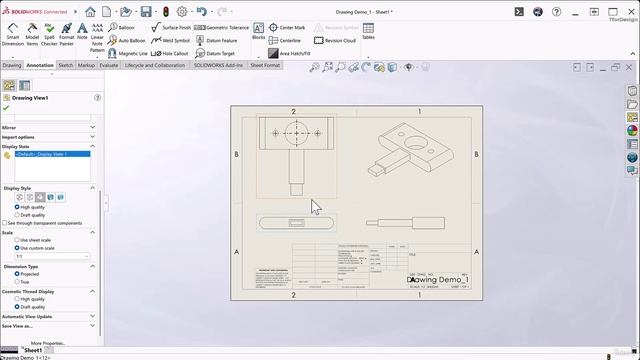This screenshot has width=640, height=360.
Task: Enable See through transparent components
Action: 4,223
